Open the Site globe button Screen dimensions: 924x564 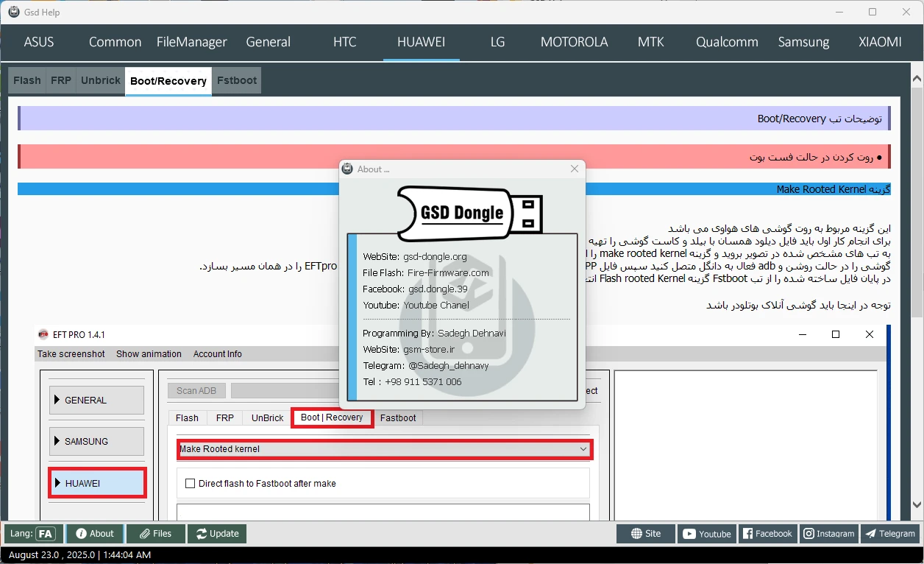[645, 534]
